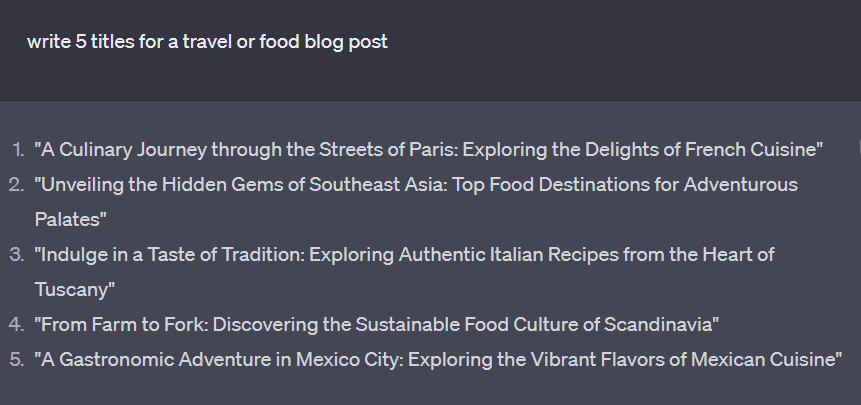Click the title starting "A Culinary Journey"
The height and width of the screenshot is (405, 861).
[428, 150]
